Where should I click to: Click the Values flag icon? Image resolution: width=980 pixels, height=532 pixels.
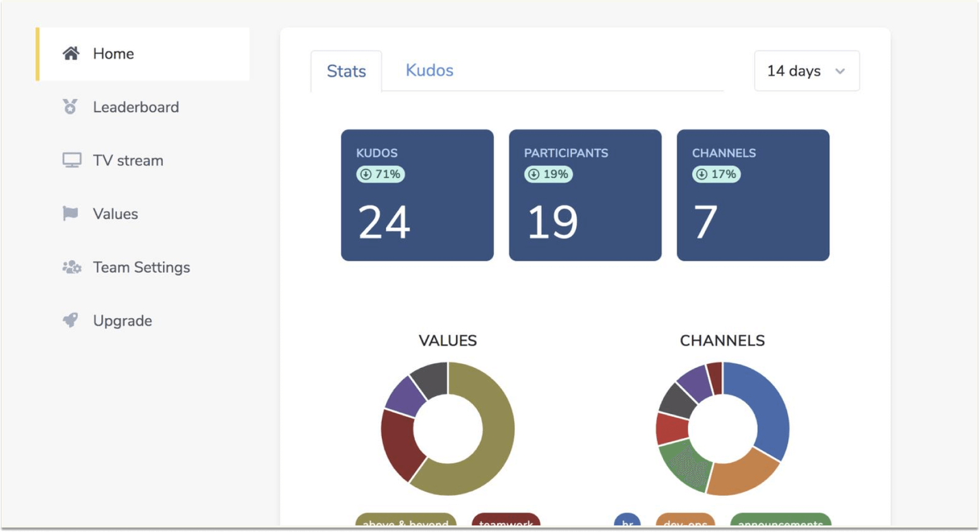(x=71, y=213)
